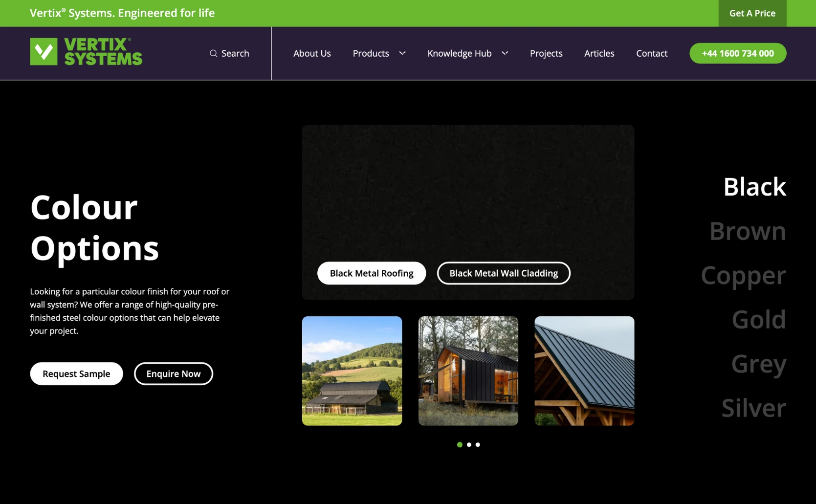Select the Black colour option
This screenshot has width=816, height=504.
(x=754, y=187)
